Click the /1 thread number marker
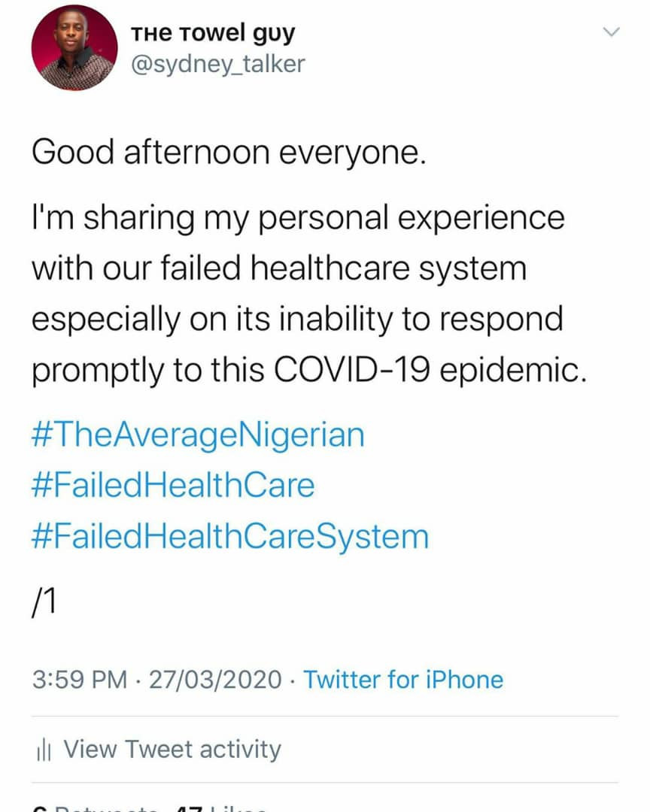Image resolution: width=650 pixels, height=812 pixels. (x=44, y=603)
